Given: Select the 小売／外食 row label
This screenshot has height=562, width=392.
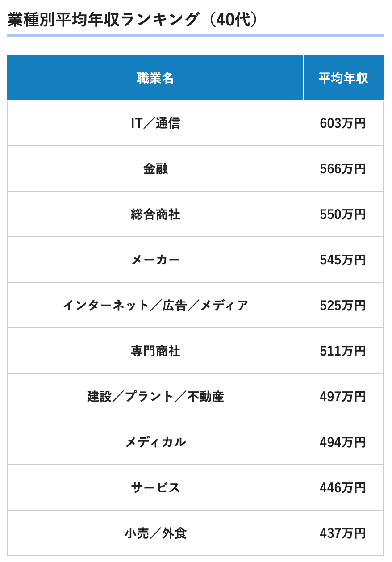Looking at the screenshot, I should [155, 533].
